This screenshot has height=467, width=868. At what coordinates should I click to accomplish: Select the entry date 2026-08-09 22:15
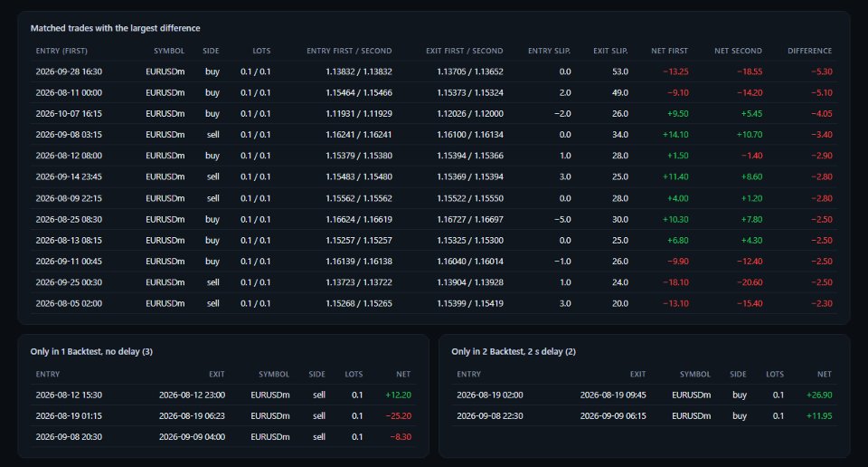(69, 198)
